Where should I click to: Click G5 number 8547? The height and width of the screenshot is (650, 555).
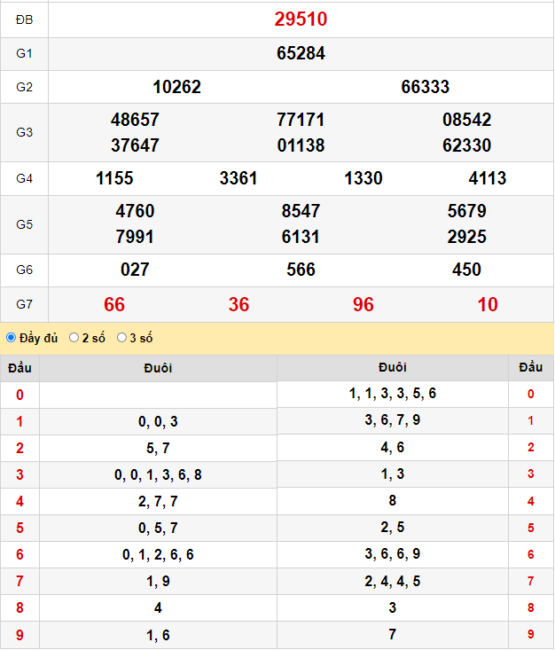(x=301, y=211)
